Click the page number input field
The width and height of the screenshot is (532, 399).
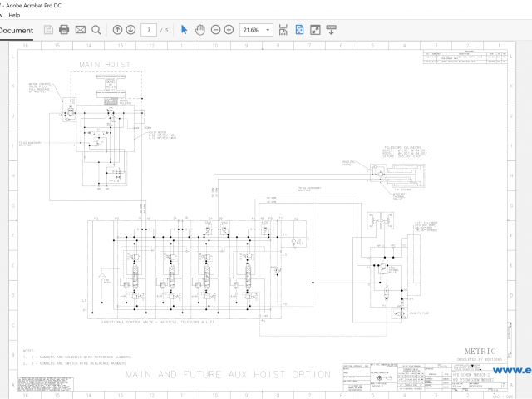(150, 30)
